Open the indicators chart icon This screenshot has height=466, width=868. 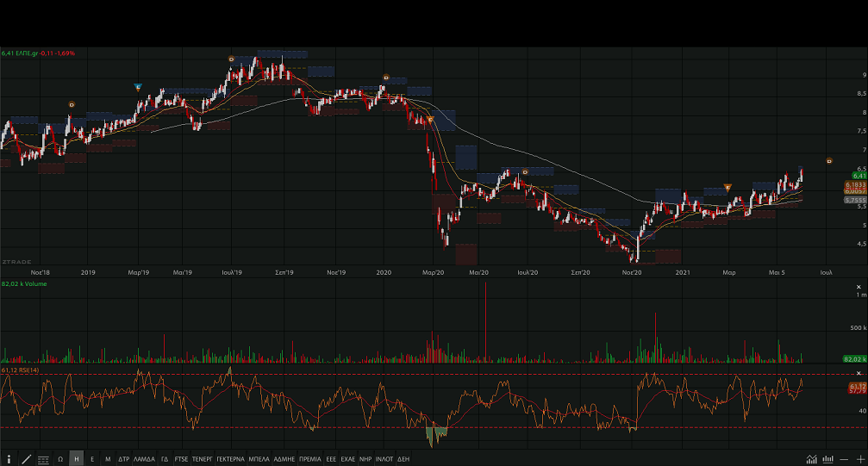point(811,459)
